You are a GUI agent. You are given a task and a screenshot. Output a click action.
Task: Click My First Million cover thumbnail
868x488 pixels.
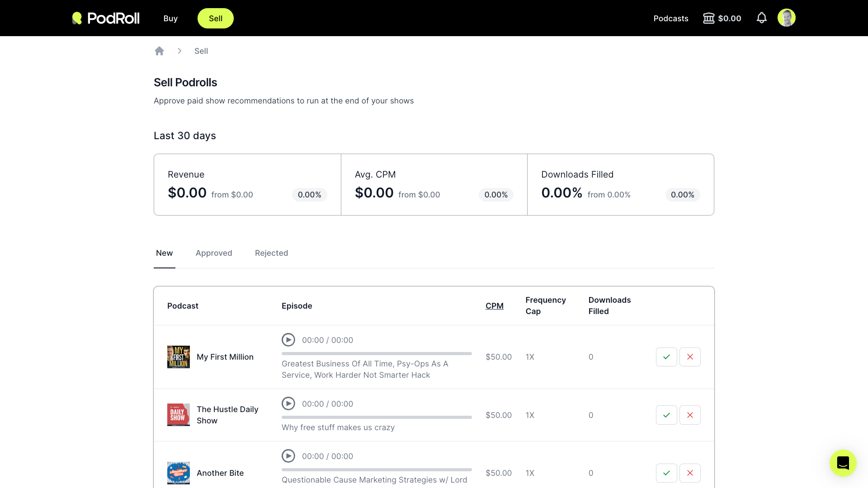(x=179, y=357)
